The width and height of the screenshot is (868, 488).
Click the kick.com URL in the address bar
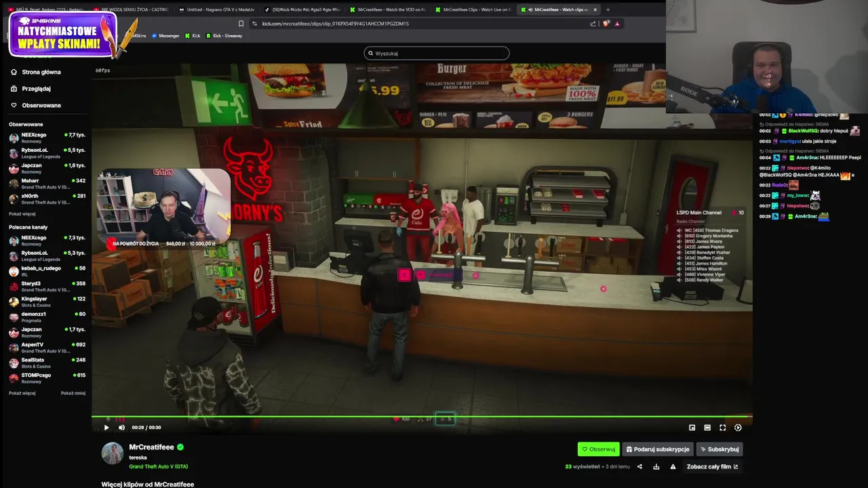pyautogui.click(x=335, y=24)
